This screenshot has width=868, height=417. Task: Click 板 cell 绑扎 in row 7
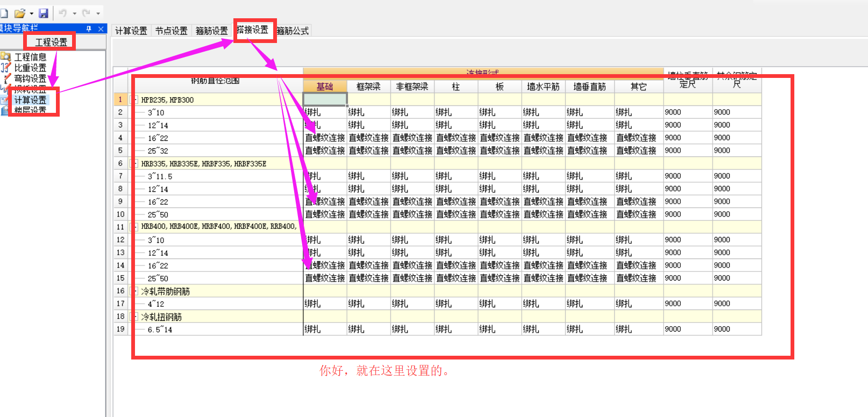pyautogui.click(x=500, y=176)
